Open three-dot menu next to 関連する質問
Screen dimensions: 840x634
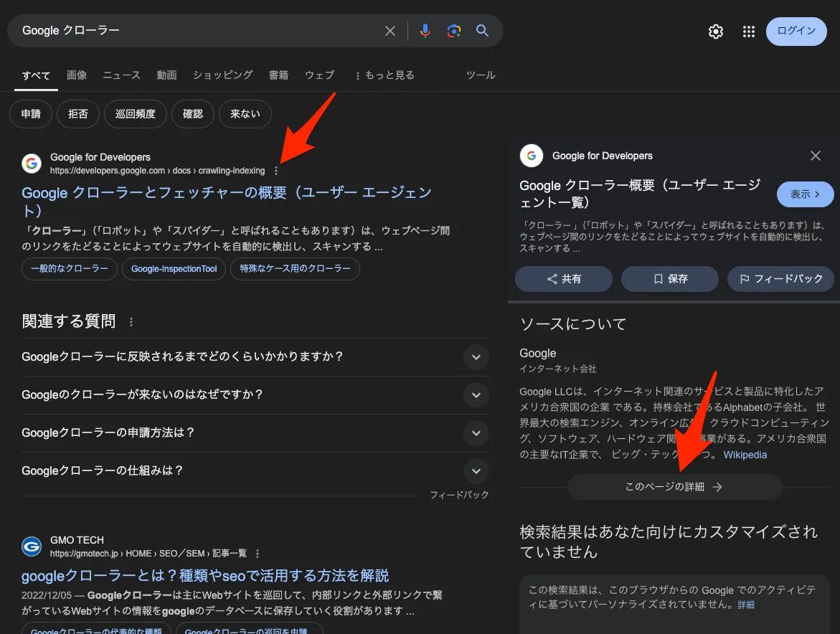point(131,322)
